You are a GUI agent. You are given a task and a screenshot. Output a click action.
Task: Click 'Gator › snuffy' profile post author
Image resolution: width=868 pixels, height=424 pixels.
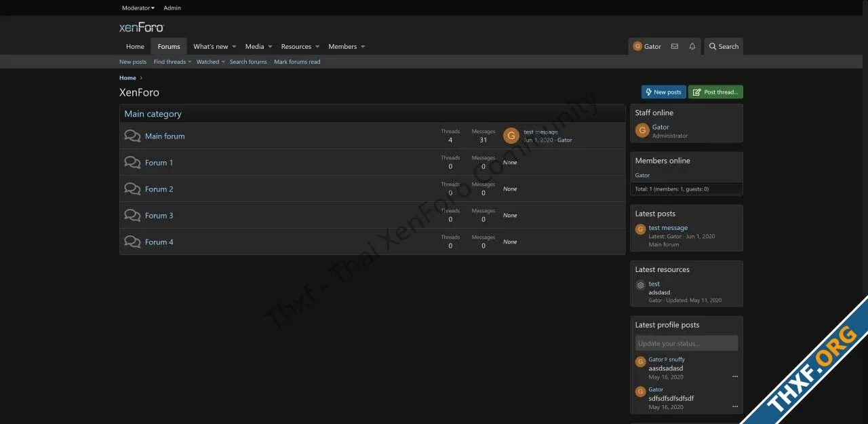click(x=667, y=360)
